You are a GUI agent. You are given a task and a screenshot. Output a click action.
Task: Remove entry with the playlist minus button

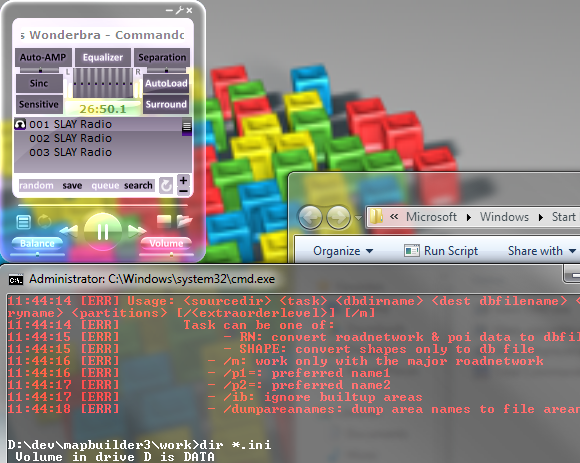pos(183,191)
